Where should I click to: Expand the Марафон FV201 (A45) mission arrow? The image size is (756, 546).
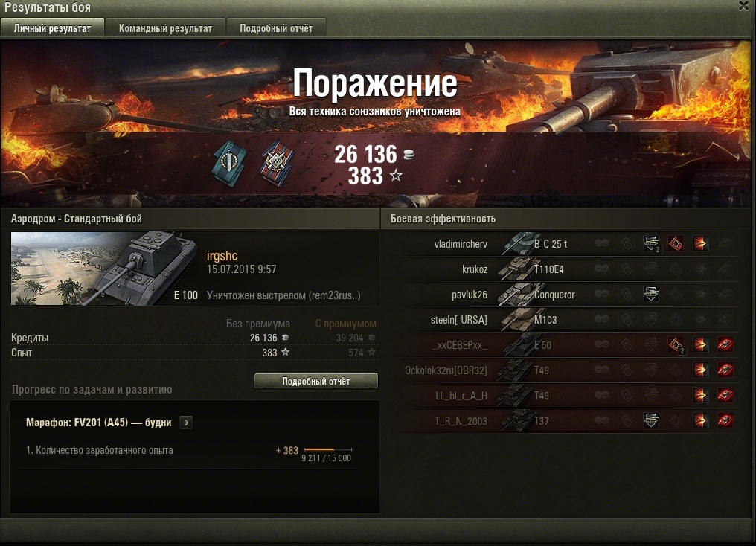186,423
